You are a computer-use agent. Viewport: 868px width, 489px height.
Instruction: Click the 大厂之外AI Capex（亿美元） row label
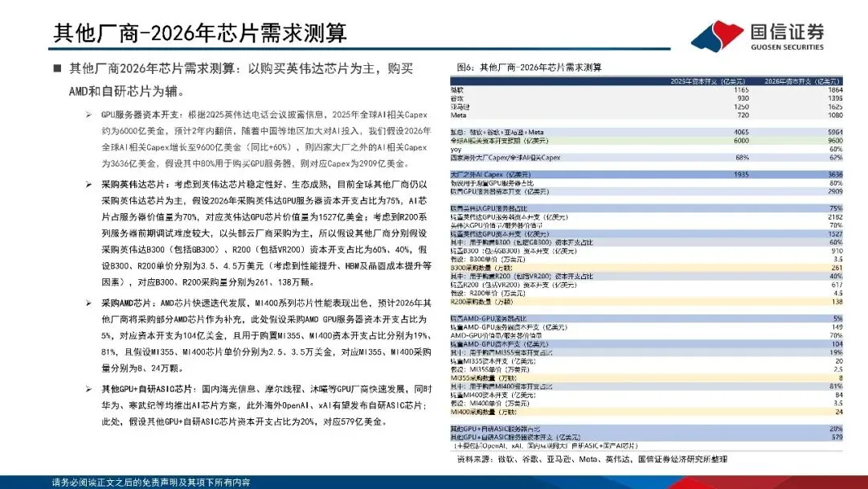[491, 175]
